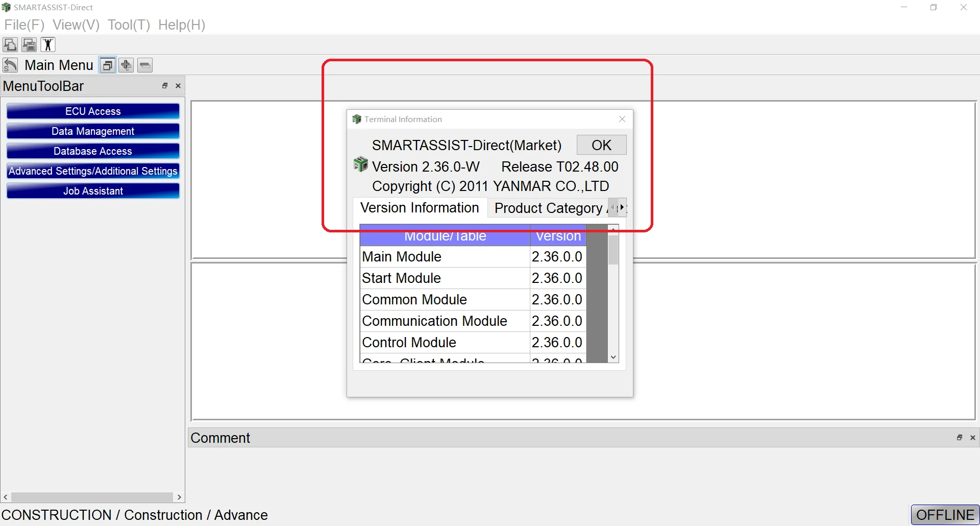Select the Version Information tab
Viewport: 980px width, 526px height.
(420, 208)
